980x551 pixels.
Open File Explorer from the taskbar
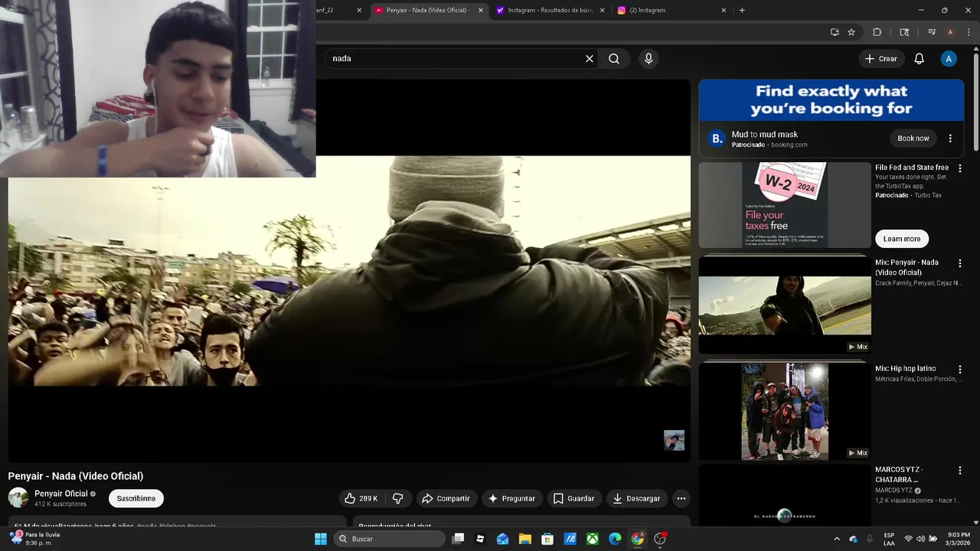[525, 539]
